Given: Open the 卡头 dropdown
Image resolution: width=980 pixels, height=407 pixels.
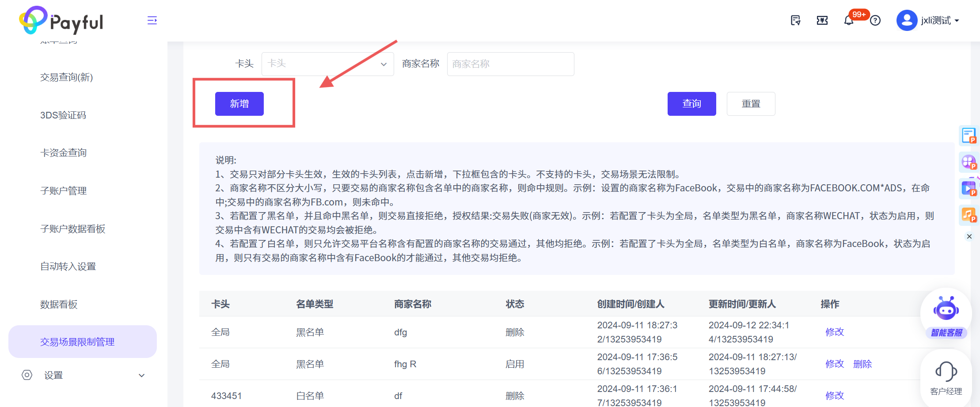Looking at the screenshot, I should pyautogui.click(x=328, y=64).
